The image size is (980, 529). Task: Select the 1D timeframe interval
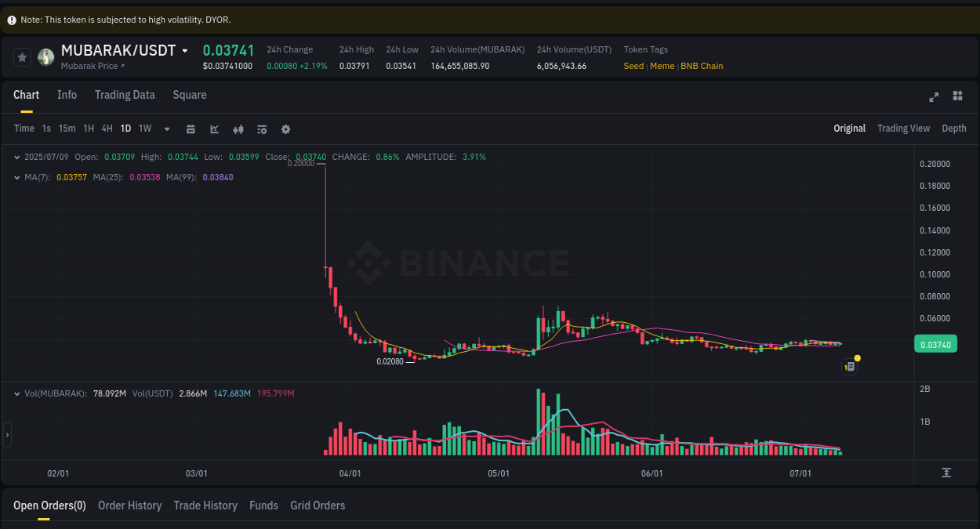pyautogui.click(x=125, y=128)
